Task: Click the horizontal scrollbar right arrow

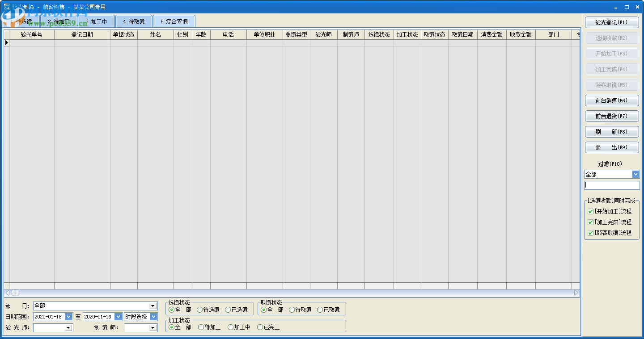Action: click(576, 293)
